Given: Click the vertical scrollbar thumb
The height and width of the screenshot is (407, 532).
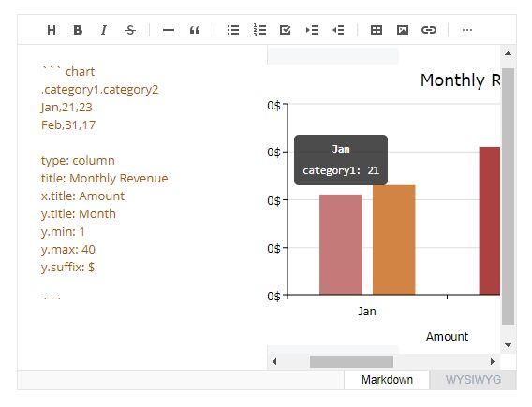Looking at the screenshot, I should [x=508, y=196].
